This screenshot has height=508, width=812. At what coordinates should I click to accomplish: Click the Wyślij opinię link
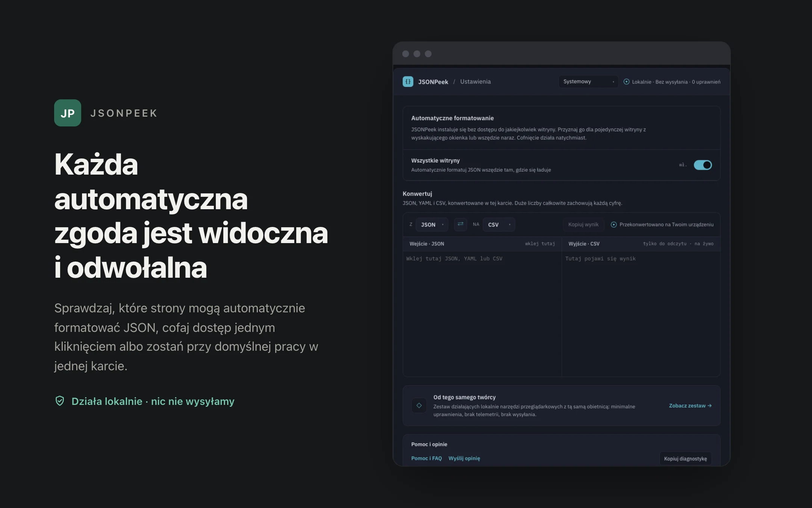(x=464, y=458)
